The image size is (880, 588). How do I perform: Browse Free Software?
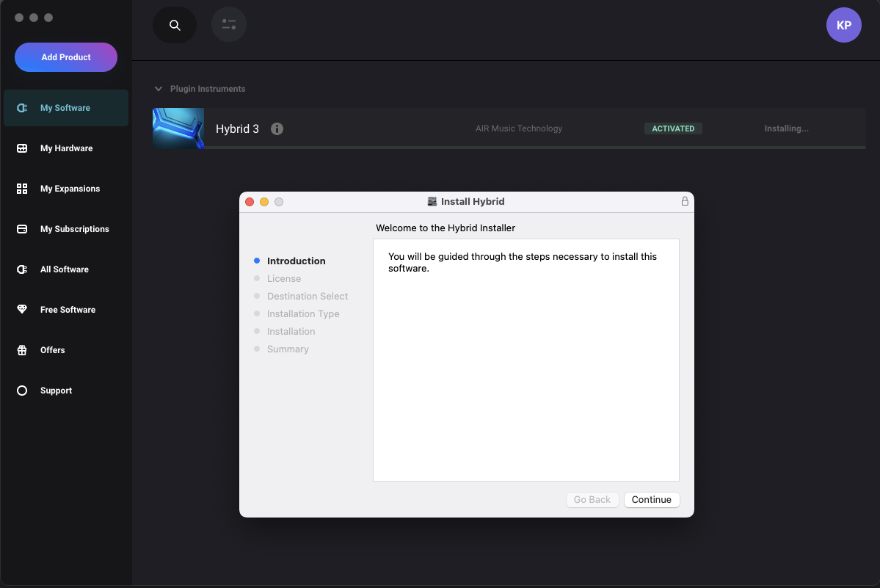point(66,310)
